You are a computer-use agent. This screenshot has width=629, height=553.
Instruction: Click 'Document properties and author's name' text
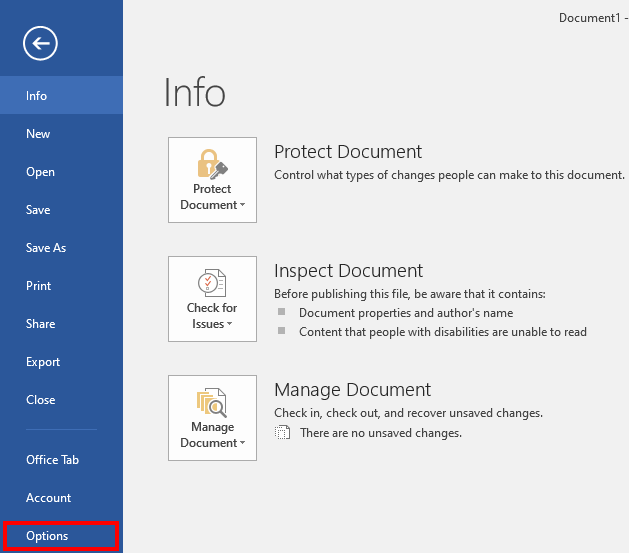click(406, 313)
